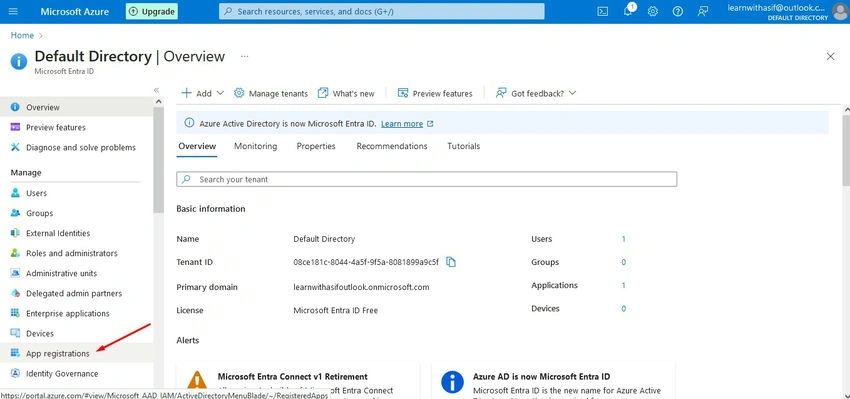Click the main content scrollbar thumb
This screenshot has height=399, width=850.
(x=846, y=150)
